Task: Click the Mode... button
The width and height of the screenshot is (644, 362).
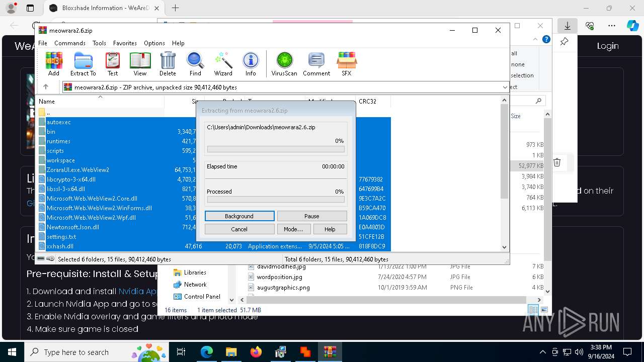Action: pyautogui.click(x=293, y=229)
